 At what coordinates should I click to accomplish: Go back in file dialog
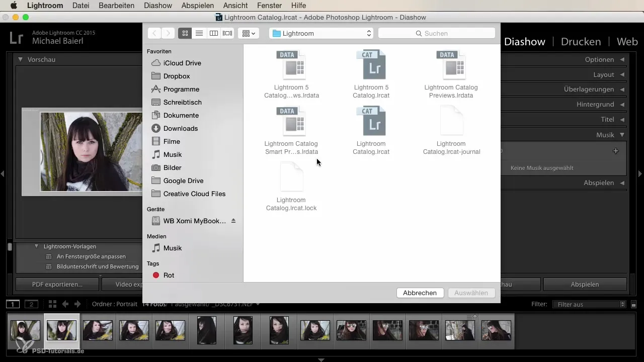154,33
